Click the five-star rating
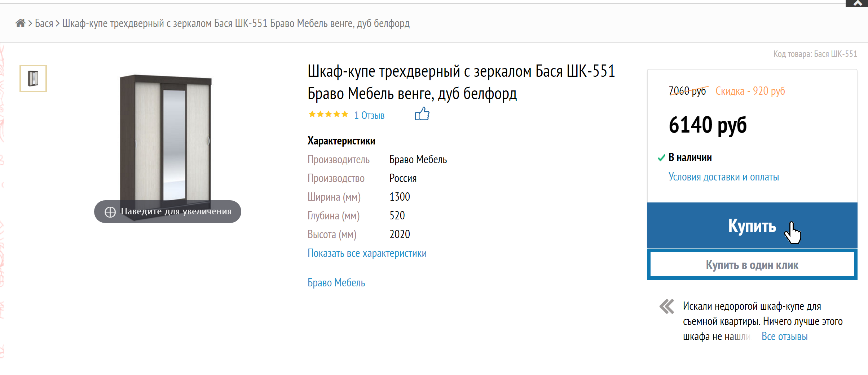 click(x=328, y=115)
